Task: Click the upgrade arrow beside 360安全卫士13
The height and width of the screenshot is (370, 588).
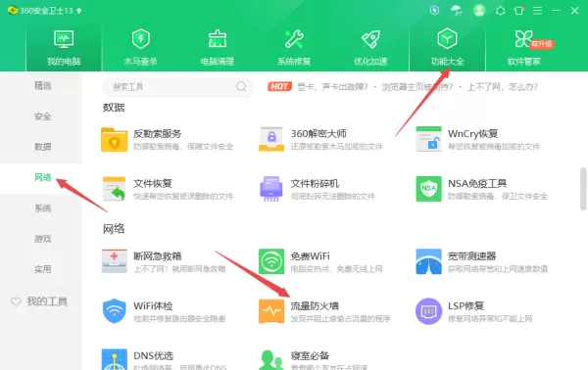Action: 78,11
